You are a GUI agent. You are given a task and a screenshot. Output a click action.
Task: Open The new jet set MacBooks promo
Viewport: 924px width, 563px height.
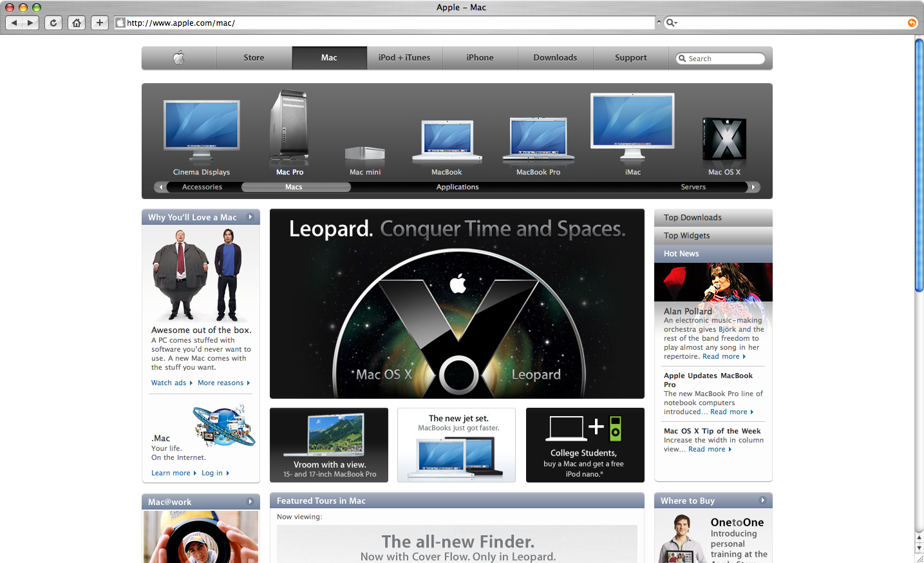(457, 445)
